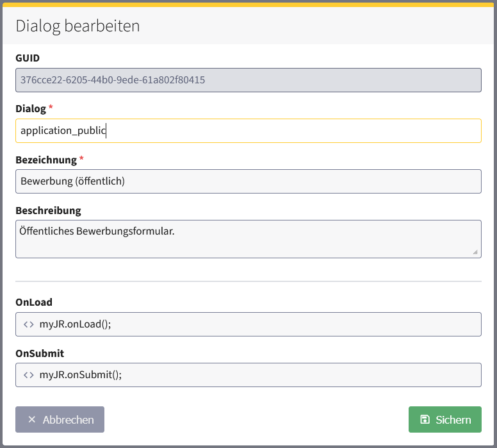This screenshot has height=448, width=497.
Task: Click the code brackets icon in OnLoad field
Action: click(29, 324)
